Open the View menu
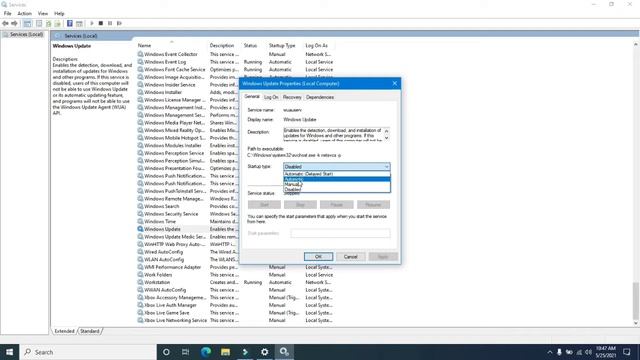This screenshot has width=640, height=360. click(43, 13)
